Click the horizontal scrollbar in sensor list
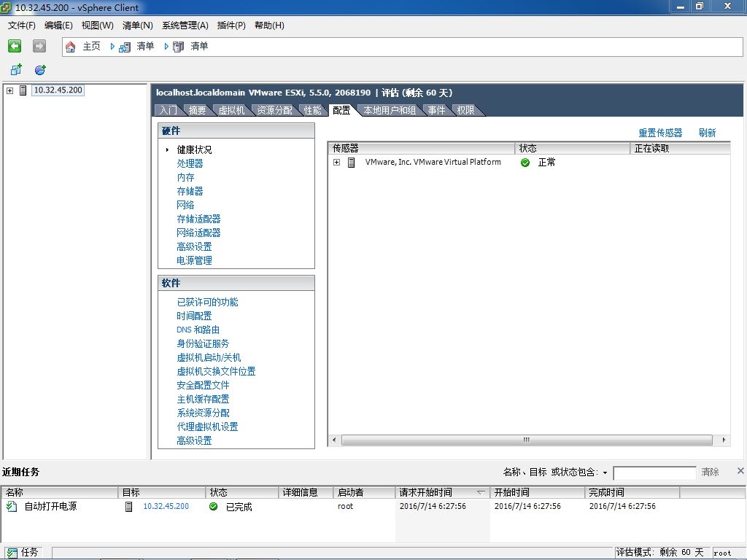 (x=527, y=440)
